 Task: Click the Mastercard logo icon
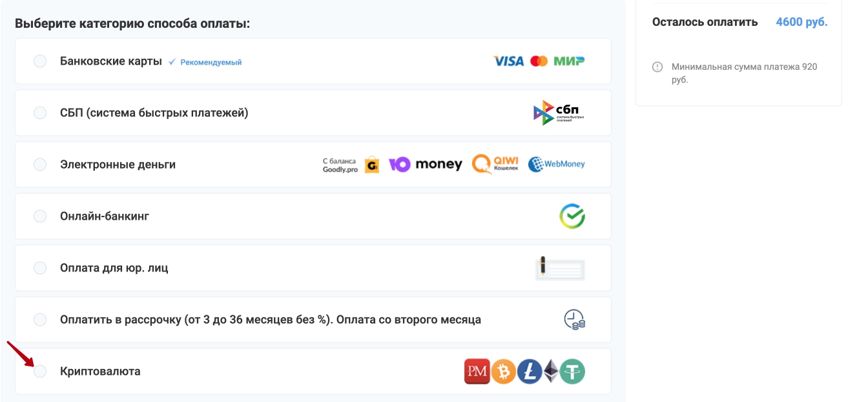pyautogui.click(x=539, y=61)
